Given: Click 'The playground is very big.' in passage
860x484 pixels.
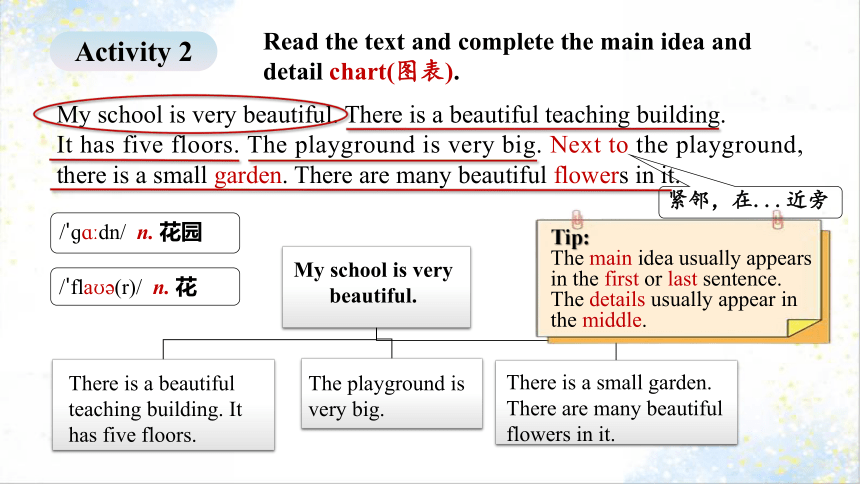Looking at the screenshot, I should 394,145.
